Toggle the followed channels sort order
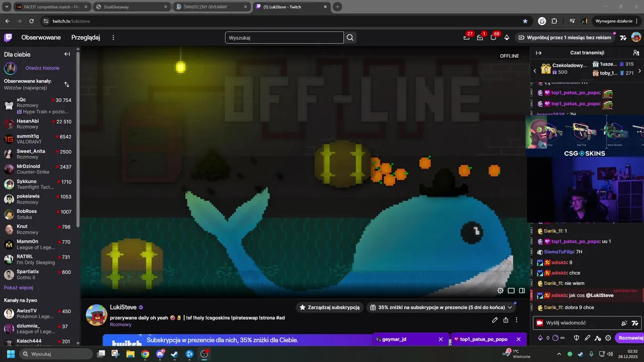The image size is (644, 362). (x=67, y=84)
